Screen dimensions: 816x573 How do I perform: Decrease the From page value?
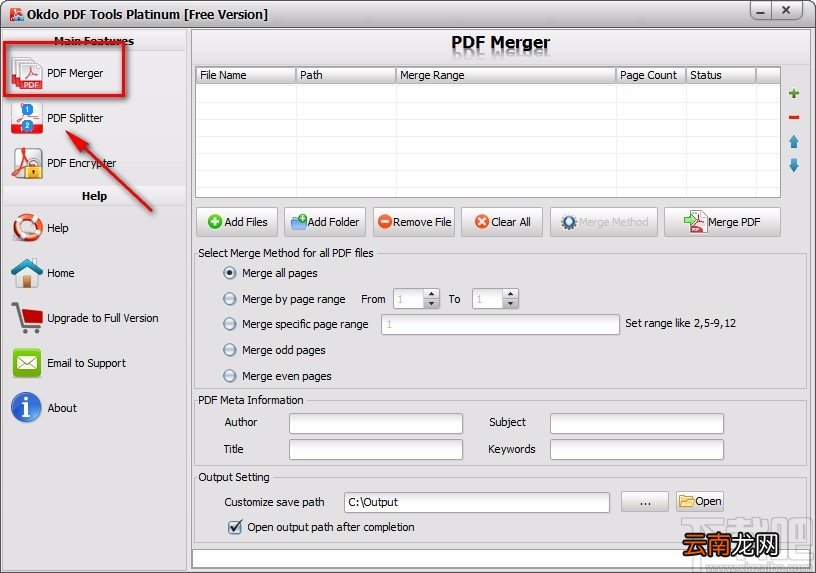point(431,303)
